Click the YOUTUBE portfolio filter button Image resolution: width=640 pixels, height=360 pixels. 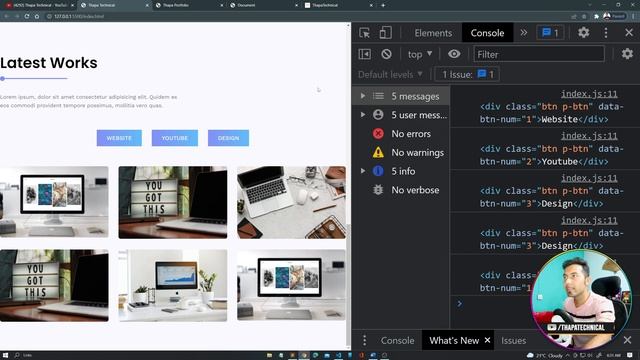(175, 138)
